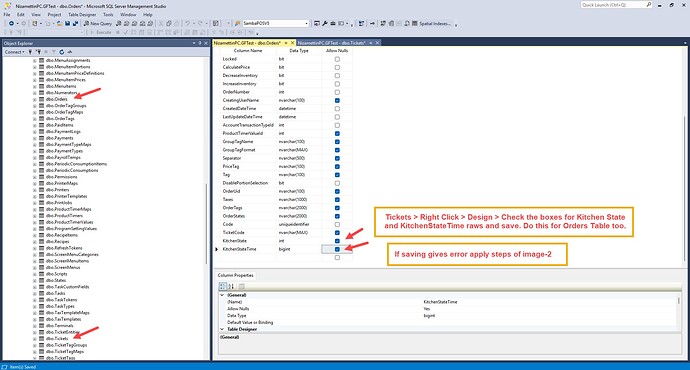This screenshot has height=370, width=690.
Task: Open the document tab list dropdown arrow
Action: (685, 43)
